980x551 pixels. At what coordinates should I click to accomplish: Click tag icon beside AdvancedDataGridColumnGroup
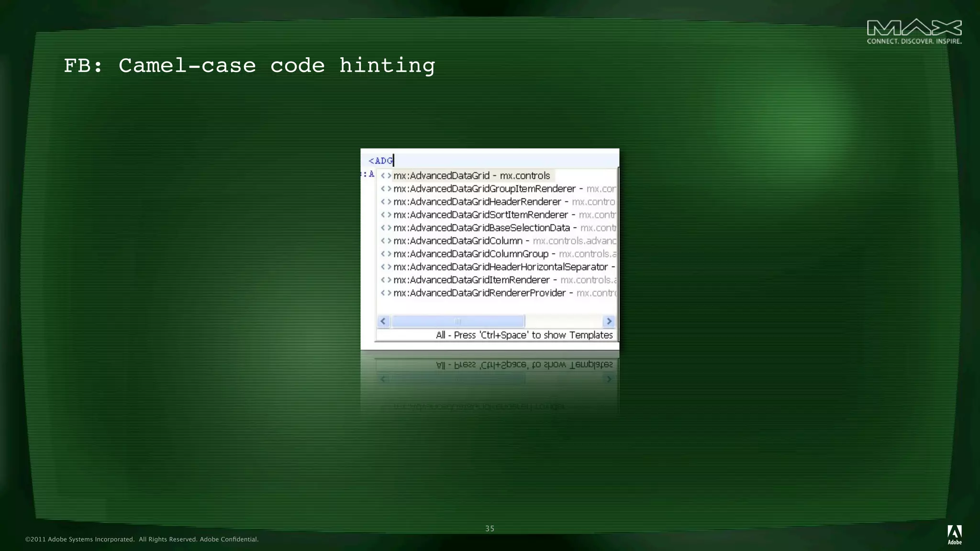pyautogui.click(x=386, y=254)
